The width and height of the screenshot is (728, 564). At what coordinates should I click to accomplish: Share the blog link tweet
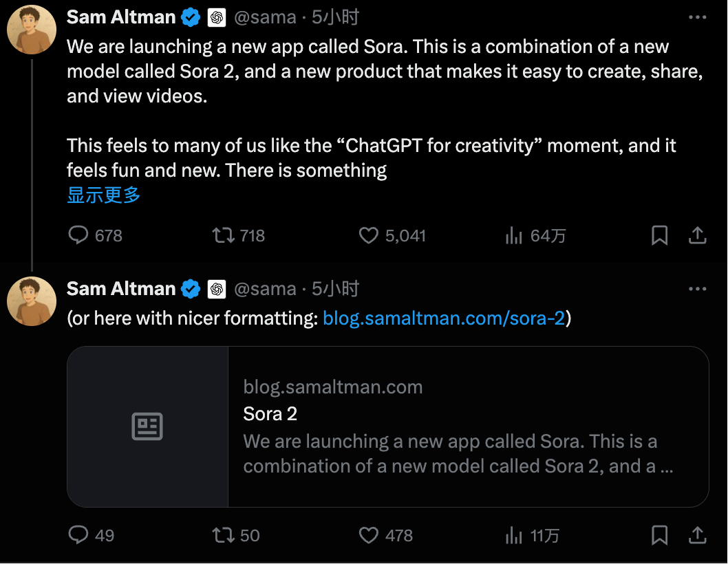[698, 535]
